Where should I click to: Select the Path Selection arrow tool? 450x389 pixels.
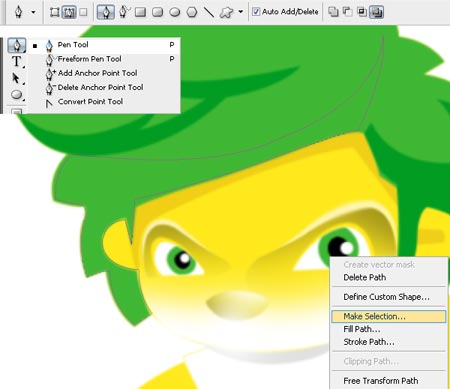pyautogui.click(x=16, y=78)
